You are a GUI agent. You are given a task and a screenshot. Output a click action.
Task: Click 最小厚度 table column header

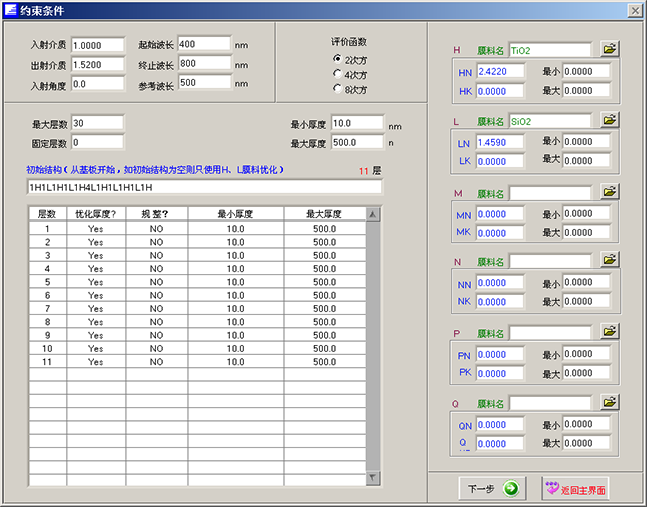click(236, 214)
